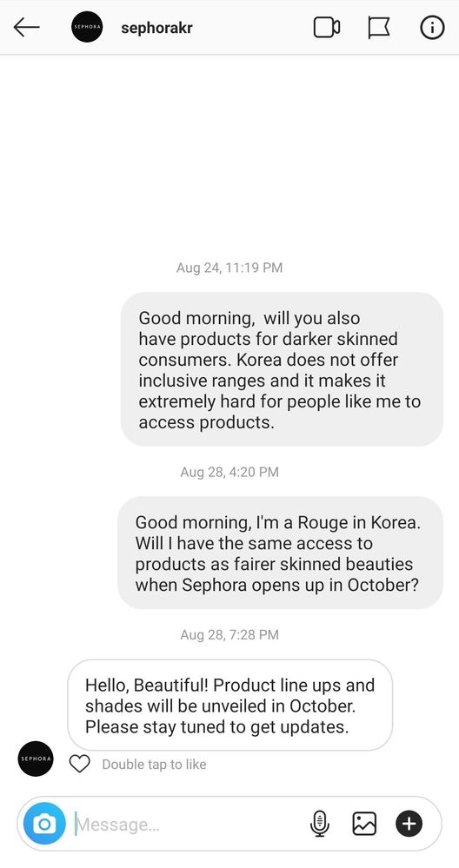Select the Rouge in Korea message bubble

pos(280,553)
